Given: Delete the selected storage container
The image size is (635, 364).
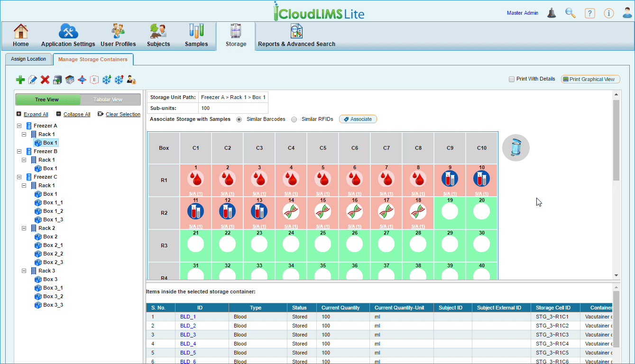Looking at the screenshot, I should (x=45, y=80).
